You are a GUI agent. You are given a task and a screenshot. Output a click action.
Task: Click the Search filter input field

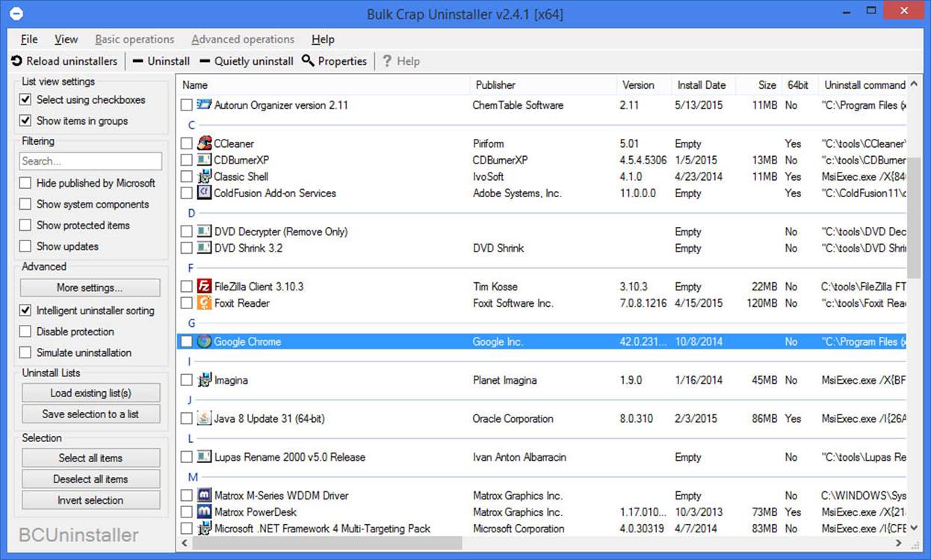(90, 161)
